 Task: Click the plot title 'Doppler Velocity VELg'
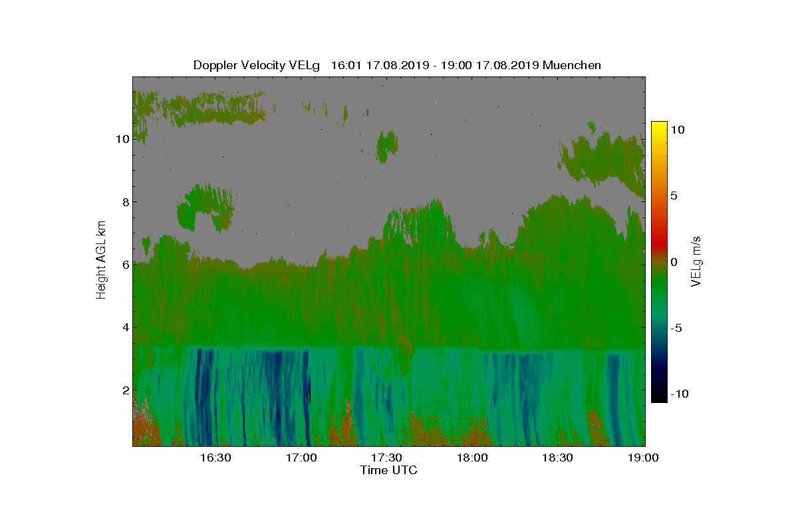coord(257,65)
